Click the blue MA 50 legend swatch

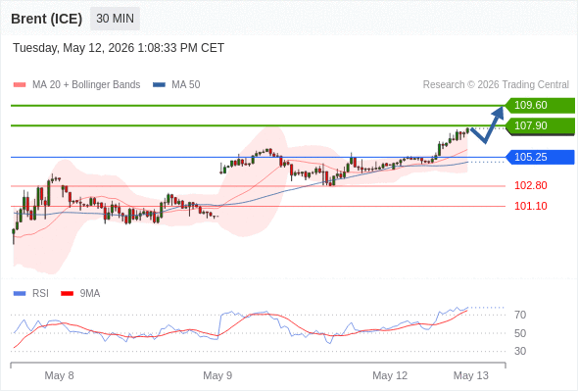(x=159, y=85)
